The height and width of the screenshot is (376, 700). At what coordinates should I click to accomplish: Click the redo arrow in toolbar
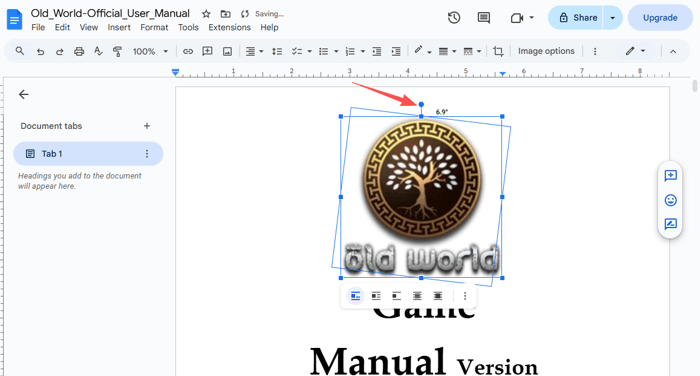point(59,51)
